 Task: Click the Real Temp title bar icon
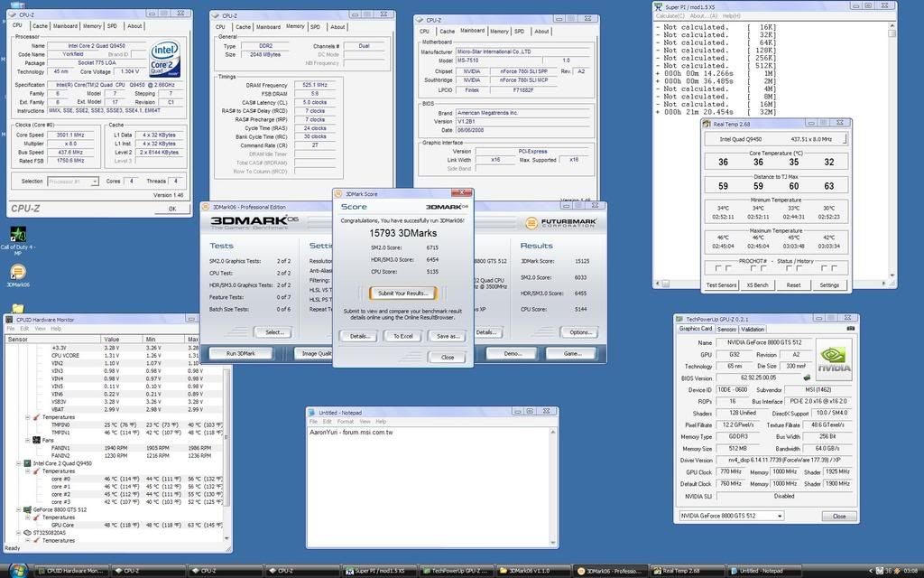[707, 124]
